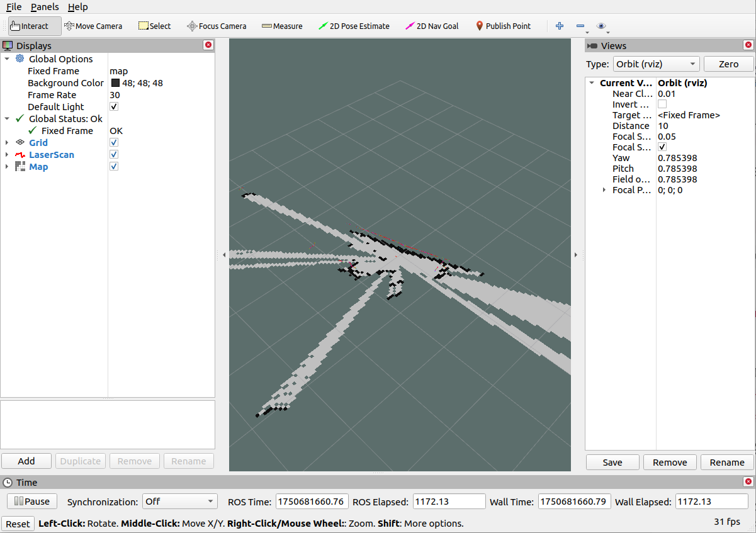Click the ROS Elapsed field
Viewport: 756px width, 533px height.
coord(449,502)
